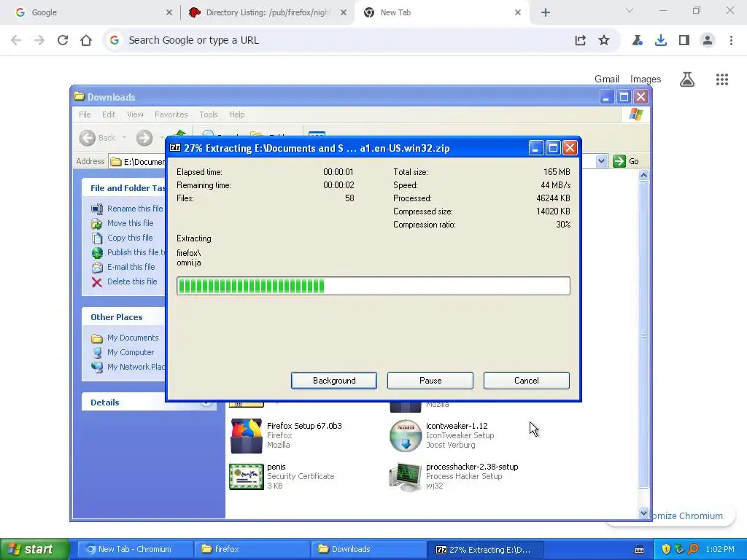This screenshot has width=747, height=560.
Task: Open the Chromium profile avatar
Action: [708, 40]
